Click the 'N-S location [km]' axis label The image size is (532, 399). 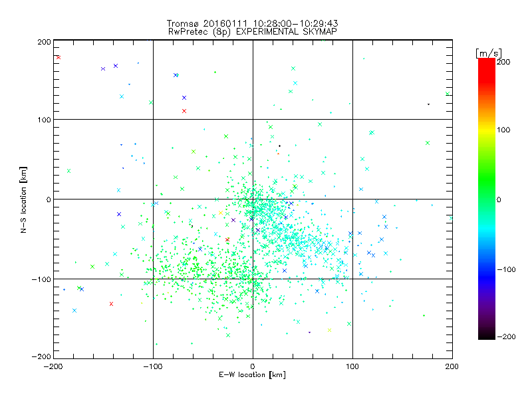click(23, 199)
